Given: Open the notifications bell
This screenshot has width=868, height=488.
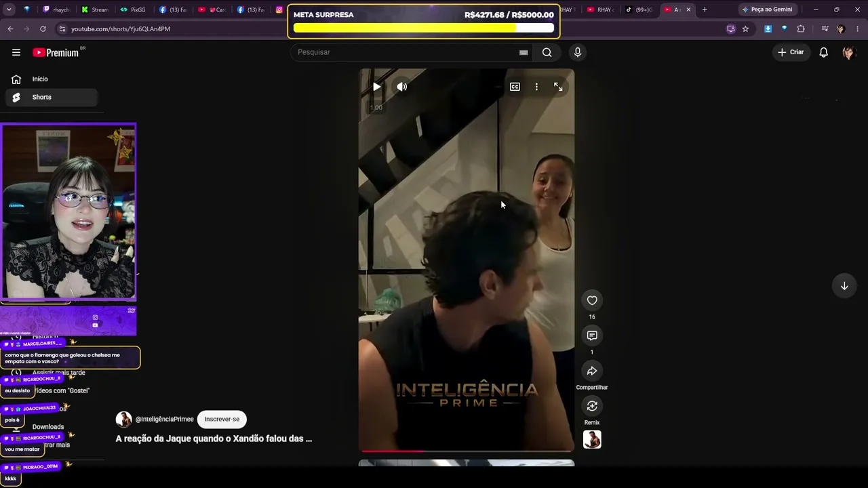Looking at the screenshot, I should click(x=823, y=52).
